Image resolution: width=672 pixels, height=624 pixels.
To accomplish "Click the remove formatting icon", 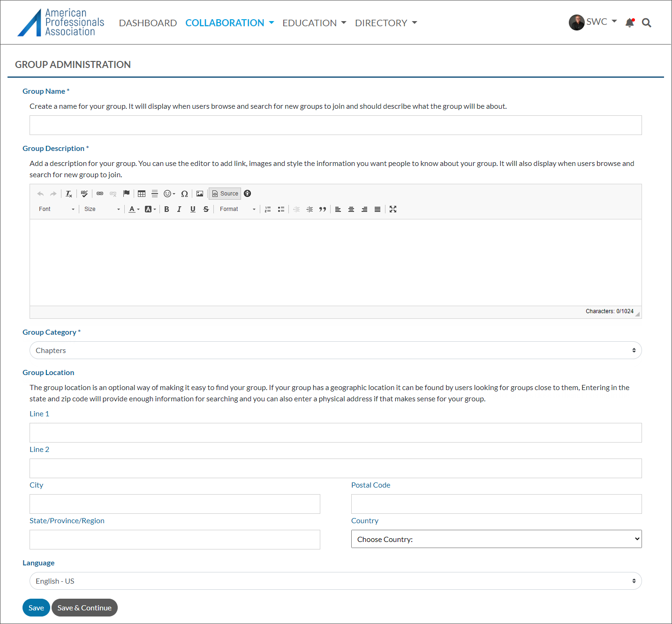I will point(69,194).
